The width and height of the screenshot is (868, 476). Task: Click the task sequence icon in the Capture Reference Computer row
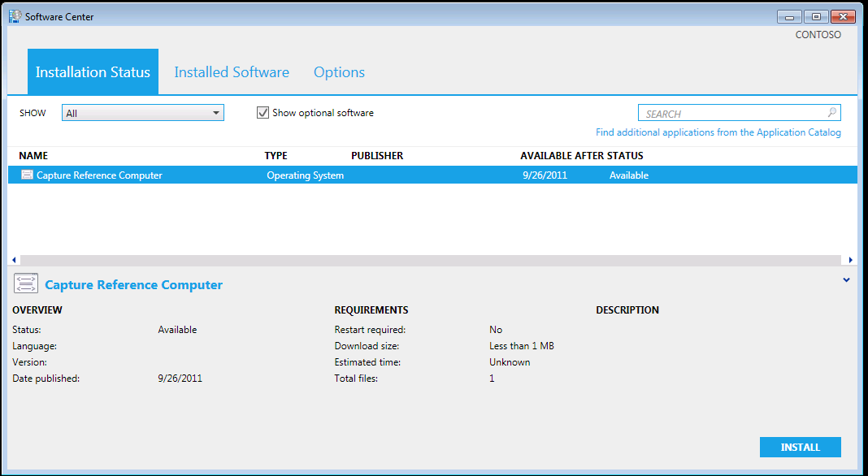pyautogui.click(x=27, y=175)
